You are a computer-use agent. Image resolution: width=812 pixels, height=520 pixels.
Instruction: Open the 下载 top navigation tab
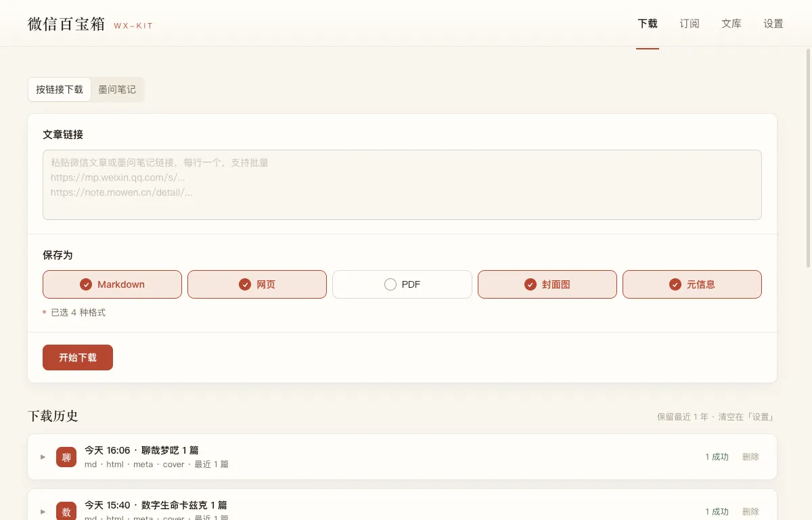(648, 24)
